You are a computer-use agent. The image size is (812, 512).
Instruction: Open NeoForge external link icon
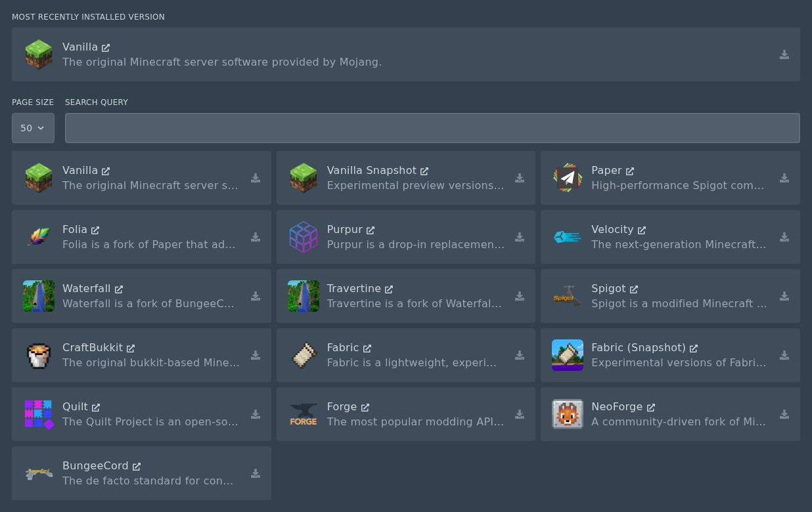[x=651, y=408]
